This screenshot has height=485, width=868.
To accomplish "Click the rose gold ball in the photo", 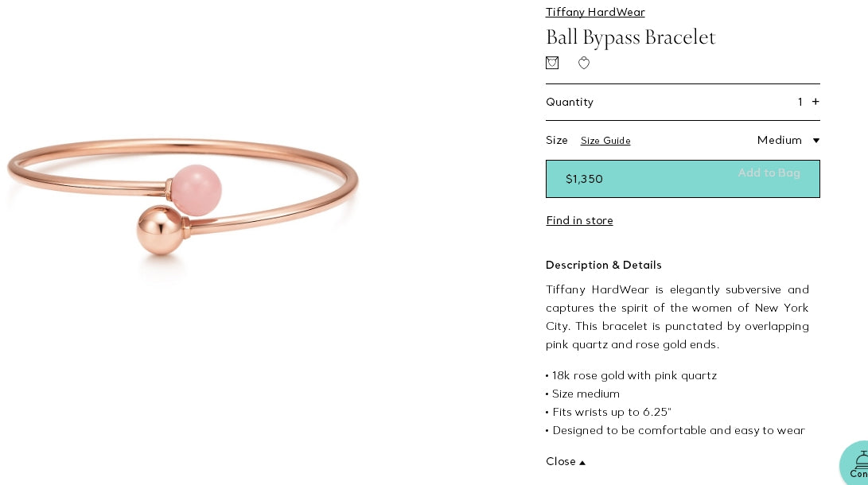I will pyautogui.click(x=160, y=231).
